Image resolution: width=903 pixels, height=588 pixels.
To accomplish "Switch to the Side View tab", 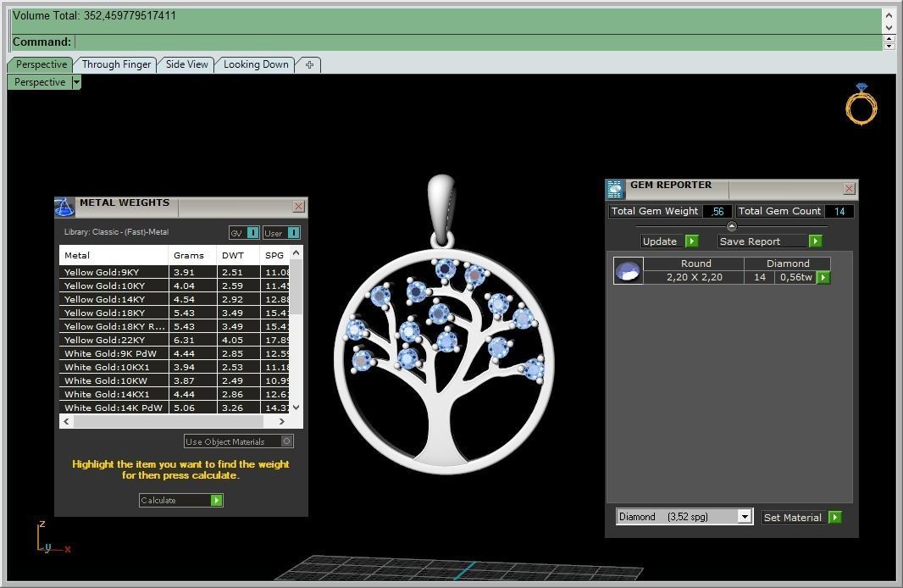I will [x=186, y=64].
